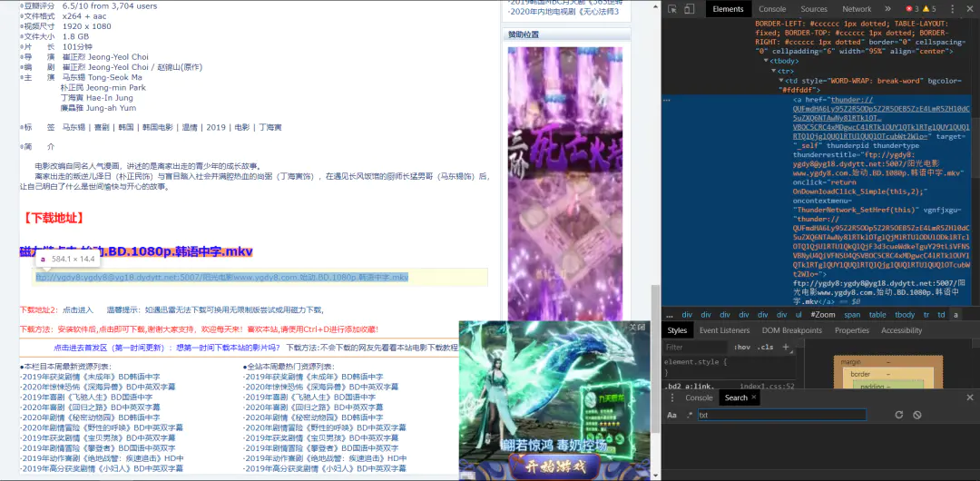Open the Styles pane tab

(677, 330)
